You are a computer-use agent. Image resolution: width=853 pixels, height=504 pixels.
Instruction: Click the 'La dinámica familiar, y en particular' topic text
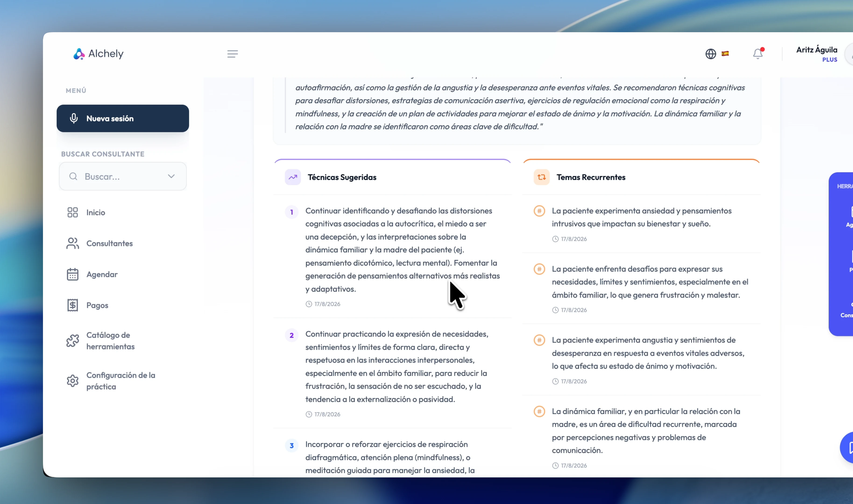646,431
